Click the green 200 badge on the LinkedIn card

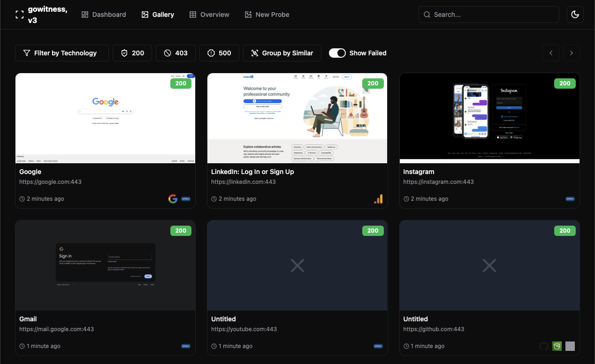373,83
